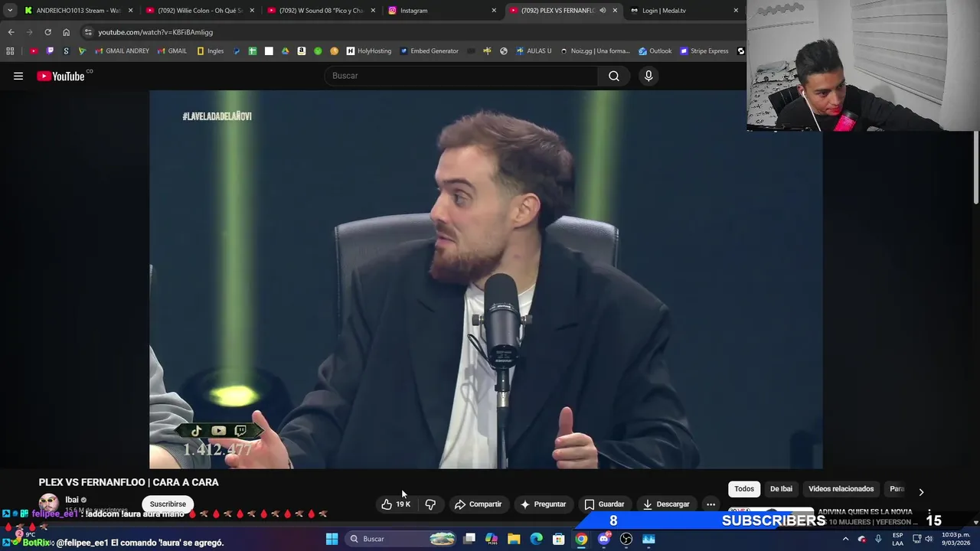980x551 pixels.
Task: Open the apps grid in bookmarks bar
Action: coord(10,51)
